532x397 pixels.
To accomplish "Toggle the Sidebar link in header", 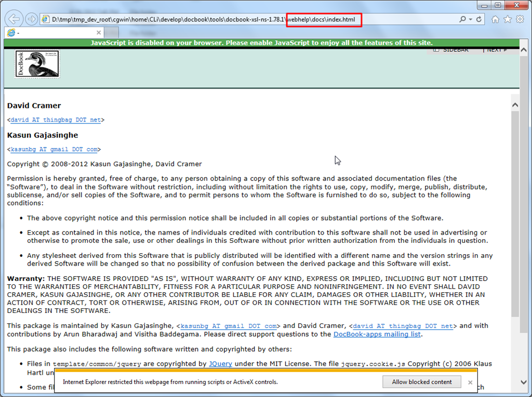I will tap(451, 50).
